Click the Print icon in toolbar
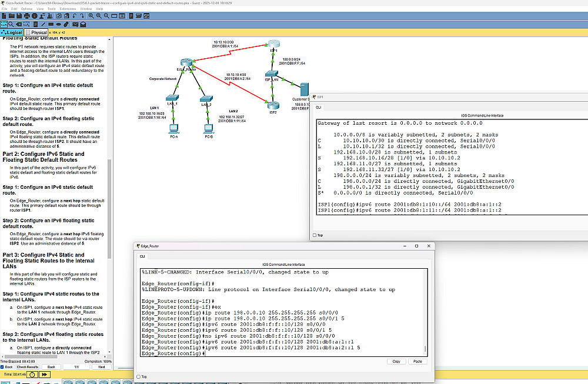This screenshot has height=384, width=588. point(27,16)
